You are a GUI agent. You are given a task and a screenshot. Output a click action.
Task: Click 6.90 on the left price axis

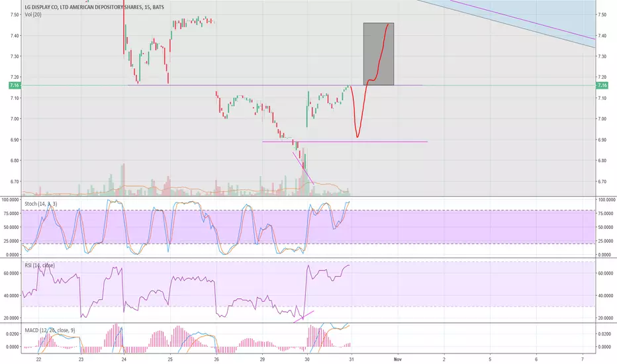pyautogui.click(x=15, y=140)
